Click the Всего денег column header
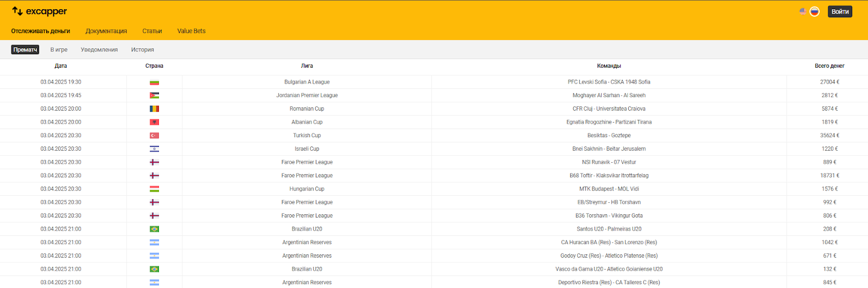Screen dimensions: 868x288 829,66
